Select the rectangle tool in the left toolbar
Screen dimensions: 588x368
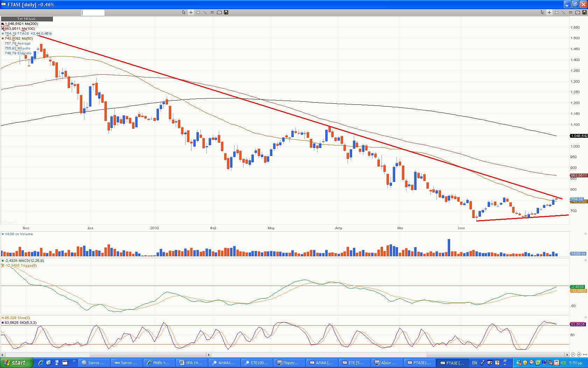pos(198,12)
